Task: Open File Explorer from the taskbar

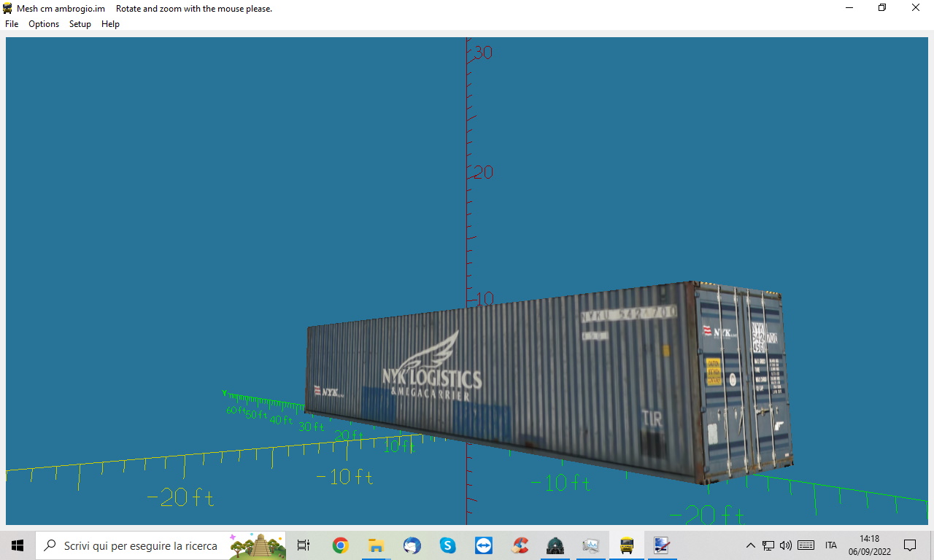Action: 376,545
